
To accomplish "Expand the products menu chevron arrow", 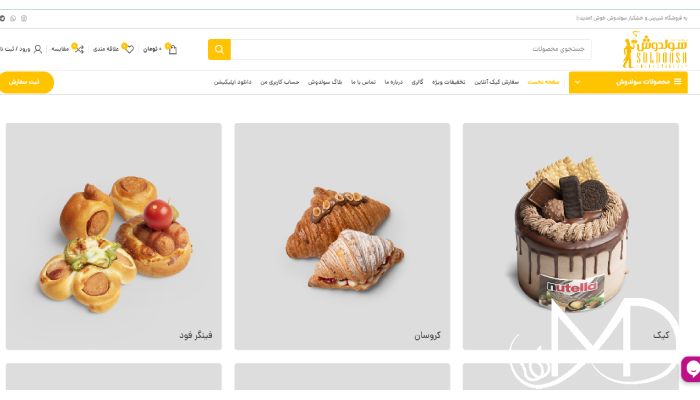I will (577, 82).
